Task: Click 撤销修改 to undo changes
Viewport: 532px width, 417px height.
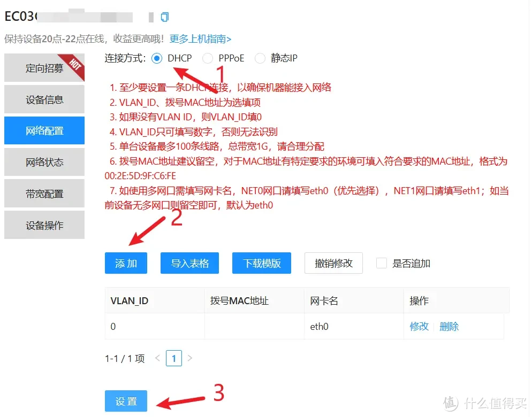Action: pyautogui.click(x=333, y=262)
